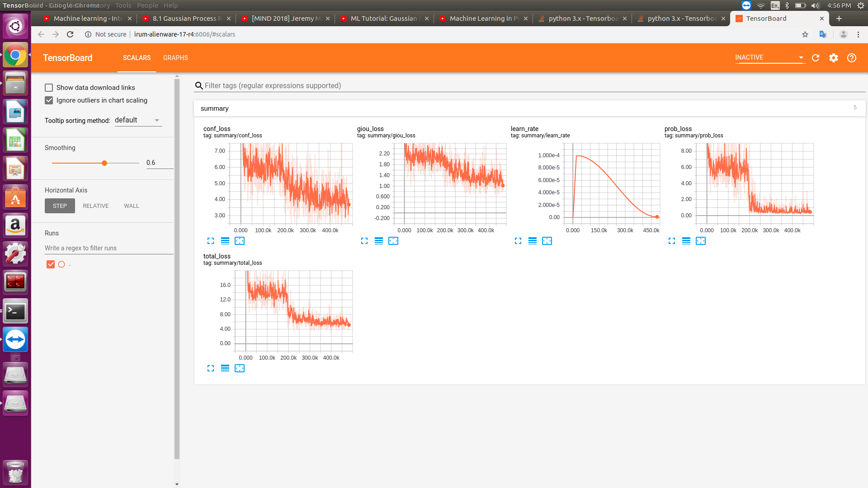
Task: Open the volume indicator in top bar
Action: (x=816, y=5)
